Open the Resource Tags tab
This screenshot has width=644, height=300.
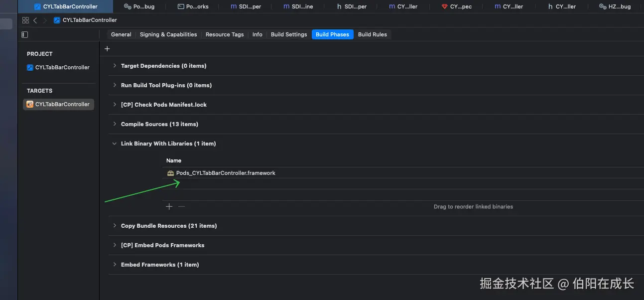(225, 34)
